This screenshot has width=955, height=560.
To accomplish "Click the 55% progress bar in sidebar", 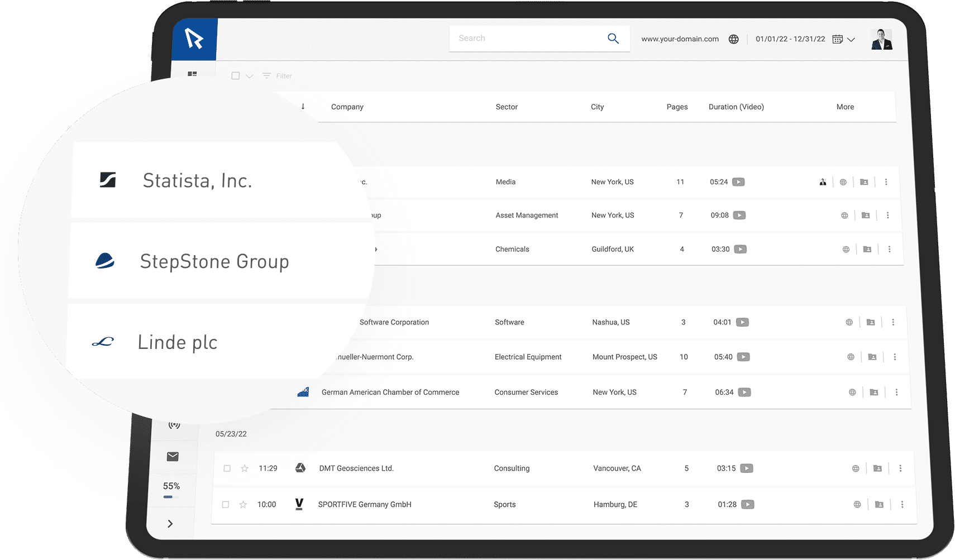I will click(171, 496).
